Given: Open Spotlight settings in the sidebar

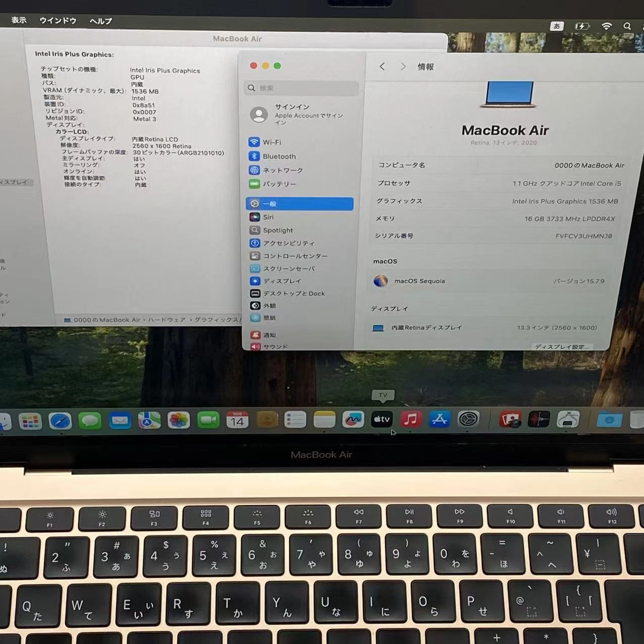Looking at the screenshot, I should click(x=301, y=230).
